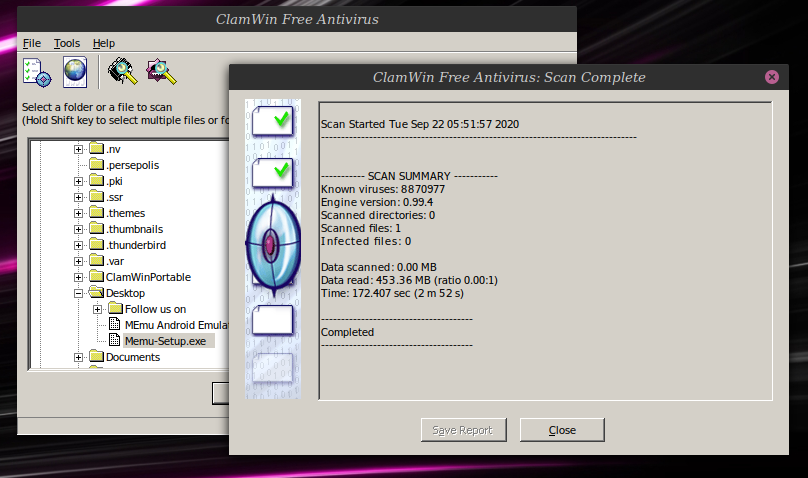808x478 pixels.
Task: Click the Completed status line
Action: tap(347, 332)
